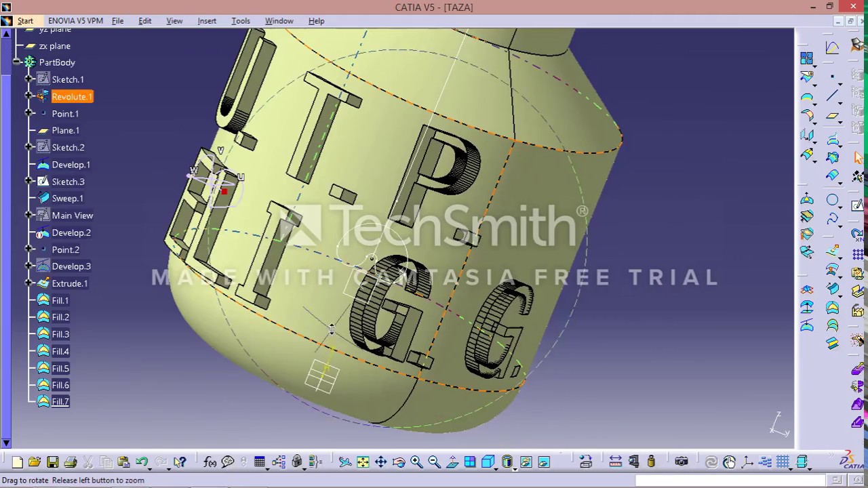Image resolution: width=868 pixels, height=488 pixels.
Task: Open file folder icon in bottom toolbar
Action: click(35, 462)
